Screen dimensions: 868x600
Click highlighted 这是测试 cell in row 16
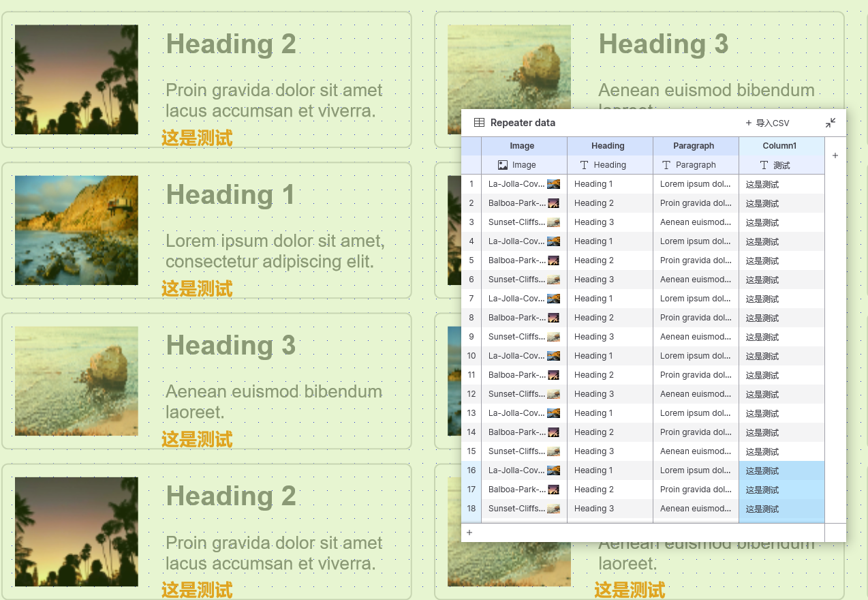click(x=781, y=470)
